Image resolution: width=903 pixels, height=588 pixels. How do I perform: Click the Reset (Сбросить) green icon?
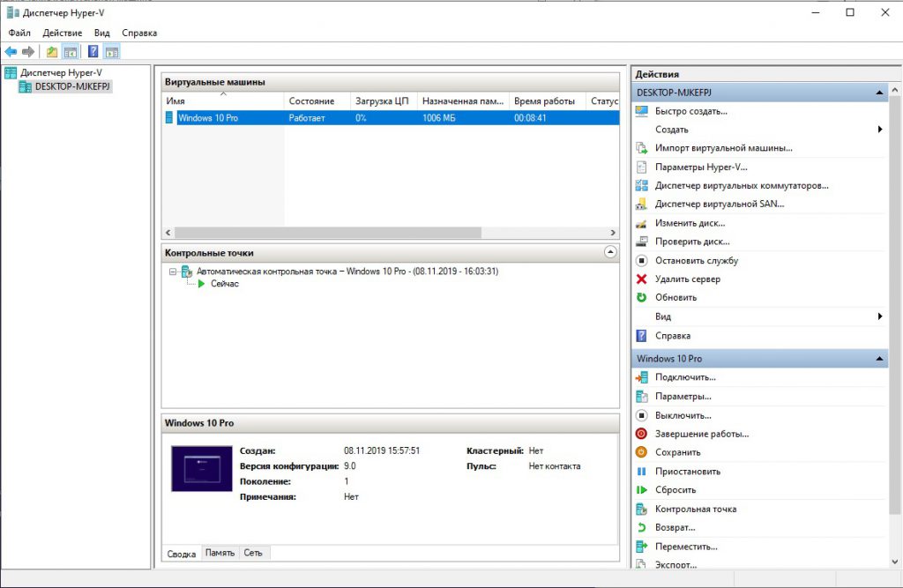click(x=641, y=490)
